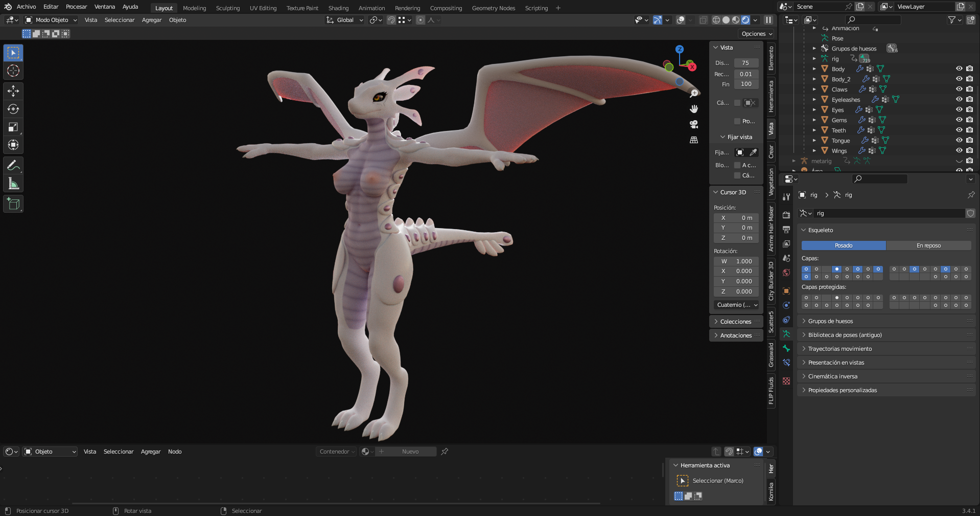Disable rendering for the Teeth object
The height and width of the screenshot is (516, 980).
point(969,130)
